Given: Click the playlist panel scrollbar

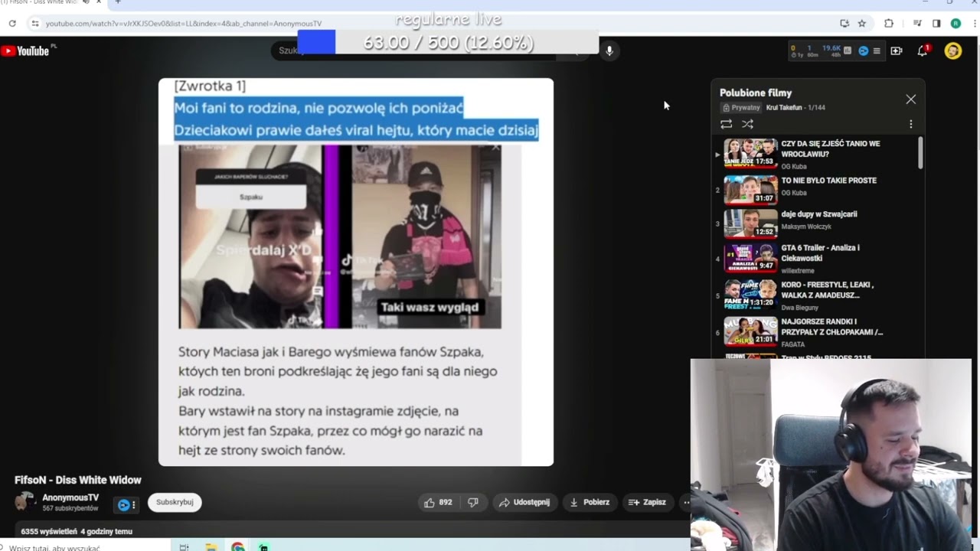Looking at the screenshot, I should [920, 153].
